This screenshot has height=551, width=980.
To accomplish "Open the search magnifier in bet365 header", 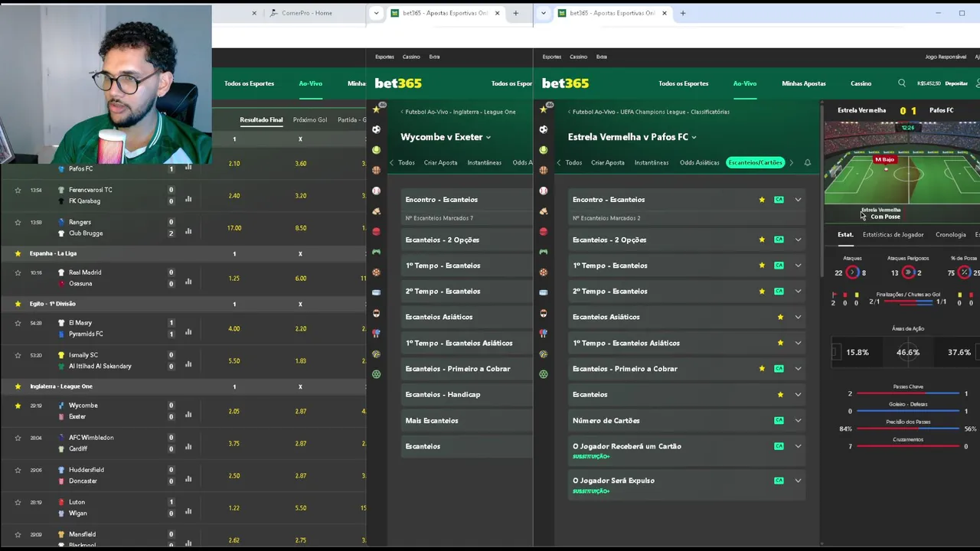I will click(902, 83).
